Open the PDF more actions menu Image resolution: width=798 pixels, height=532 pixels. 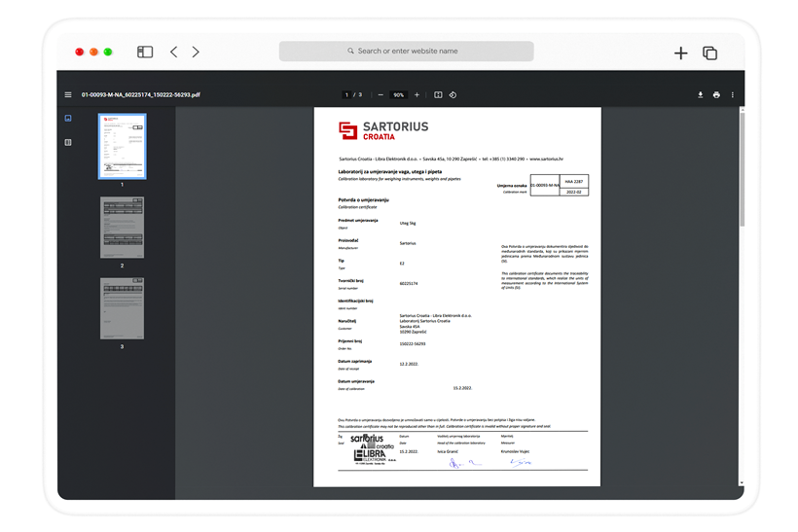click(x=733, y=95)
